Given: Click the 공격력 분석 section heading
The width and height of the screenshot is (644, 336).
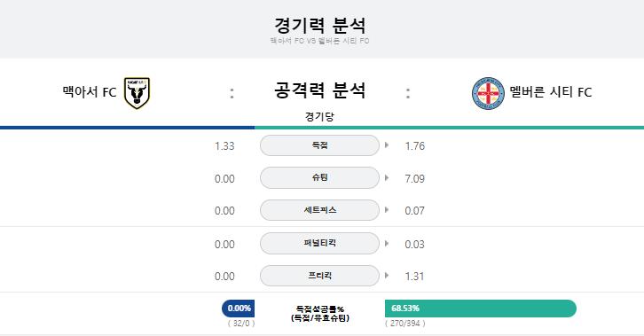Looking at the screenshot, I should pos(319,90).
